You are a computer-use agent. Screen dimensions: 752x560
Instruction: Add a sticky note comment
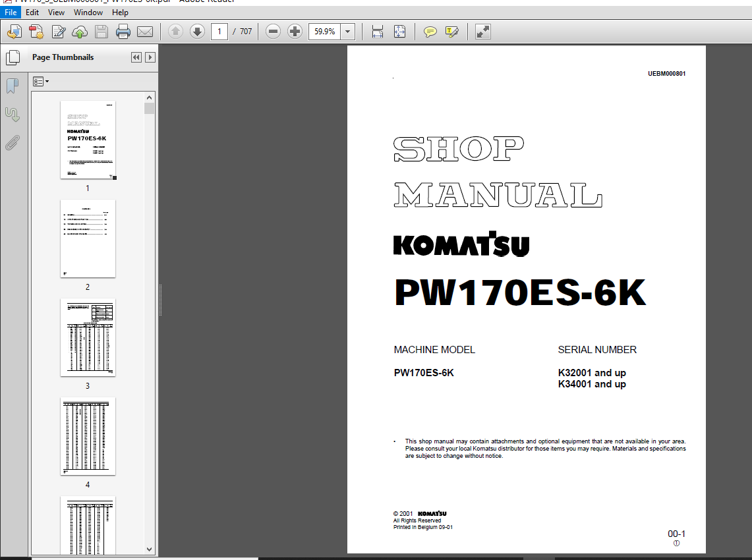click(x=430, y=32)
